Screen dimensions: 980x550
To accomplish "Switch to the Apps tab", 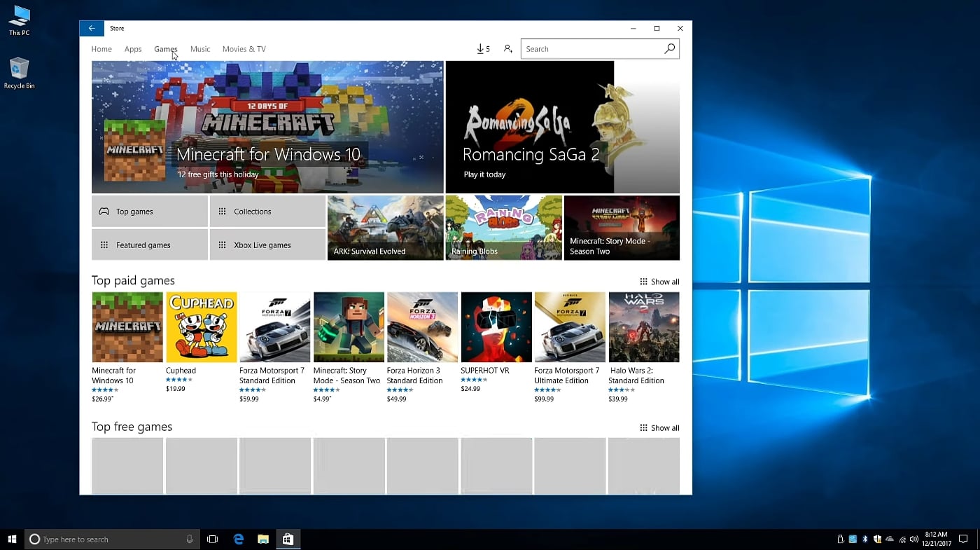I will 133,49.
